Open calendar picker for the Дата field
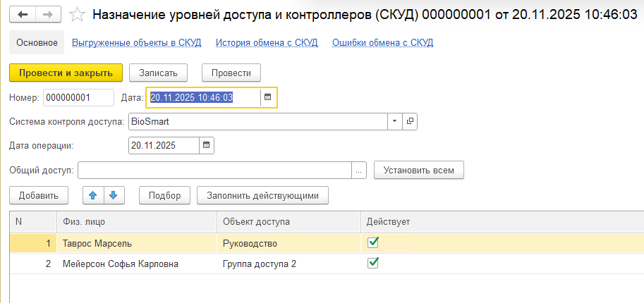The image size is (644, 303). pos(268,97)
